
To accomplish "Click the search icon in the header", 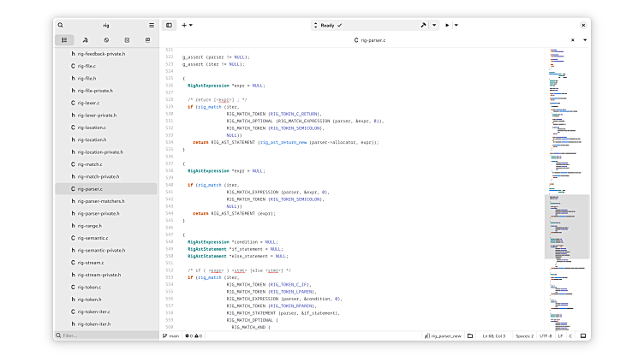I will [61, 26].
